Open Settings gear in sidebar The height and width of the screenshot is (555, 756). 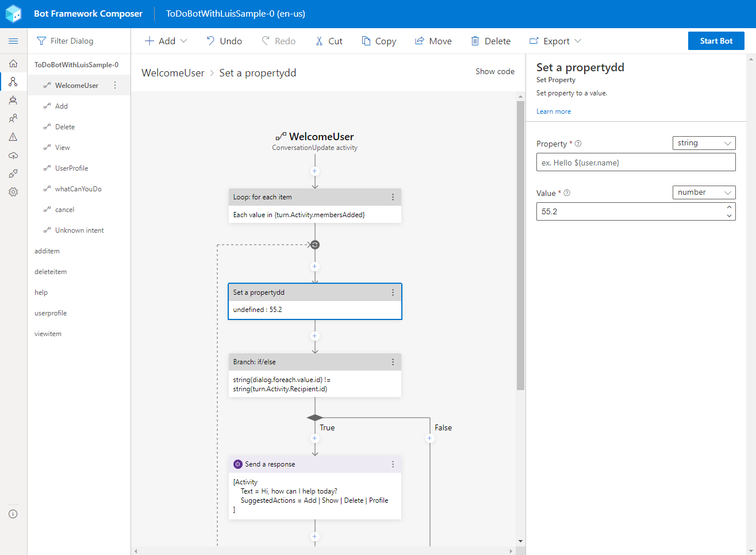[13, 192]
